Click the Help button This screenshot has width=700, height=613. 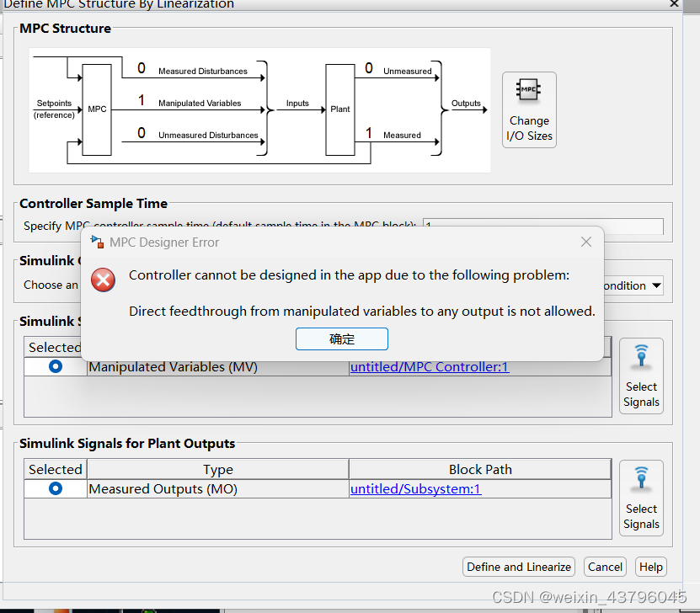tap(650, 567)
